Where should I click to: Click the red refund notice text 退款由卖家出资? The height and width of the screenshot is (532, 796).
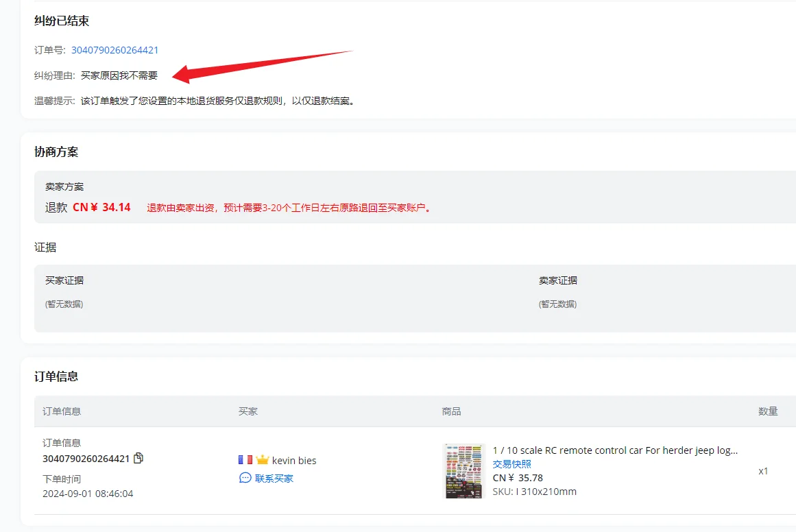tap(289, 208)
